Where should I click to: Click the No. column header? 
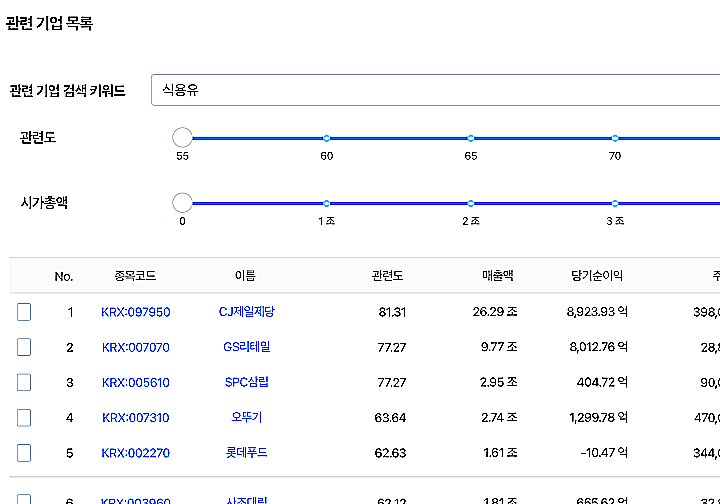[x=64, y=276]
